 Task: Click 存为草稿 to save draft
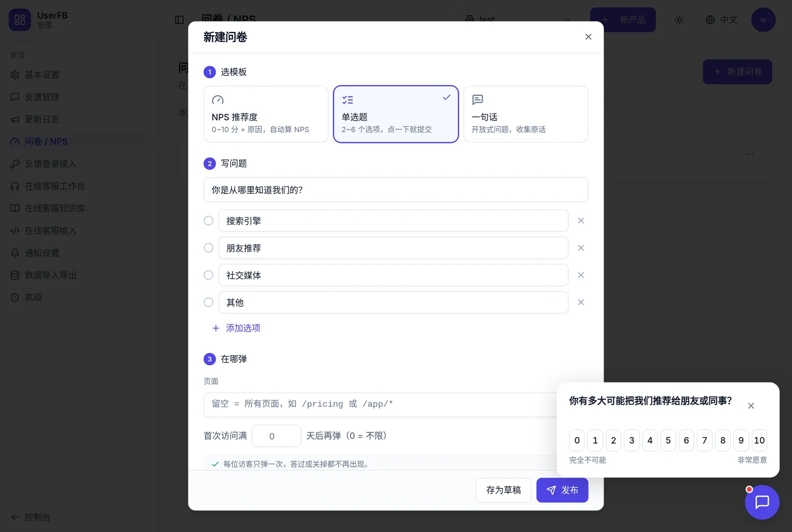click(x=503, y=490)
